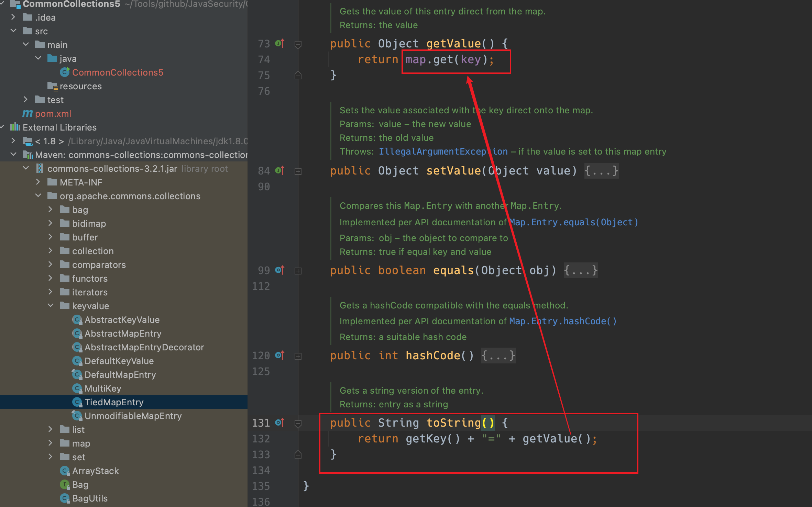Screen dimensions: 812x507
Task: Select the CommonCollections5 class file
Action: (118, 72)
